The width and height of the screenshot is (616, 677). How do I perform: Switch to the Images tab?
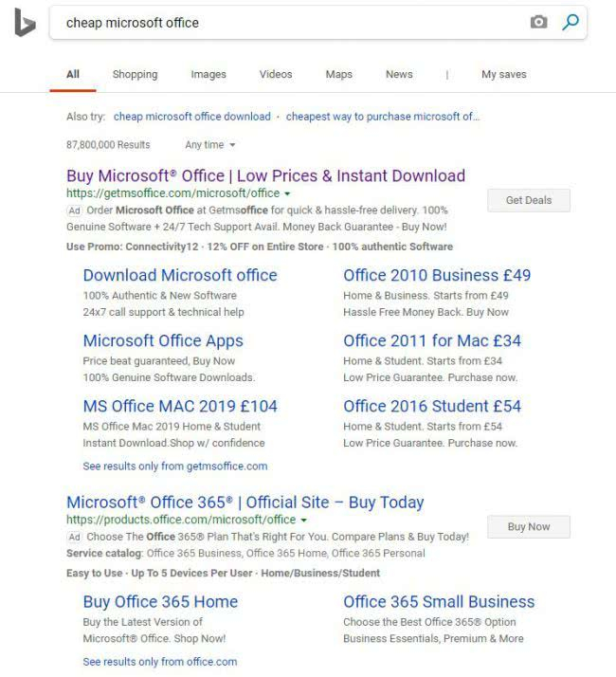pos(208,74)
